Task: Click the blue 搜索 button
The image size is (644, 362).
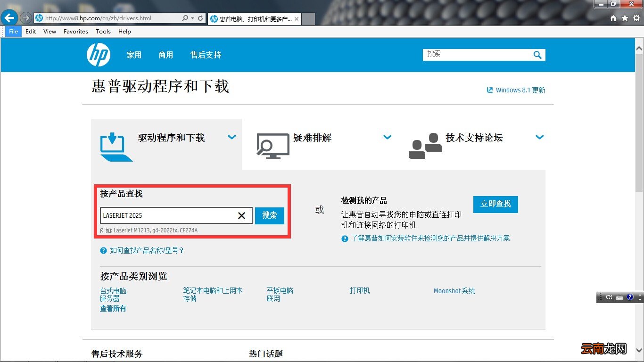Action: [x=270, y=215]
